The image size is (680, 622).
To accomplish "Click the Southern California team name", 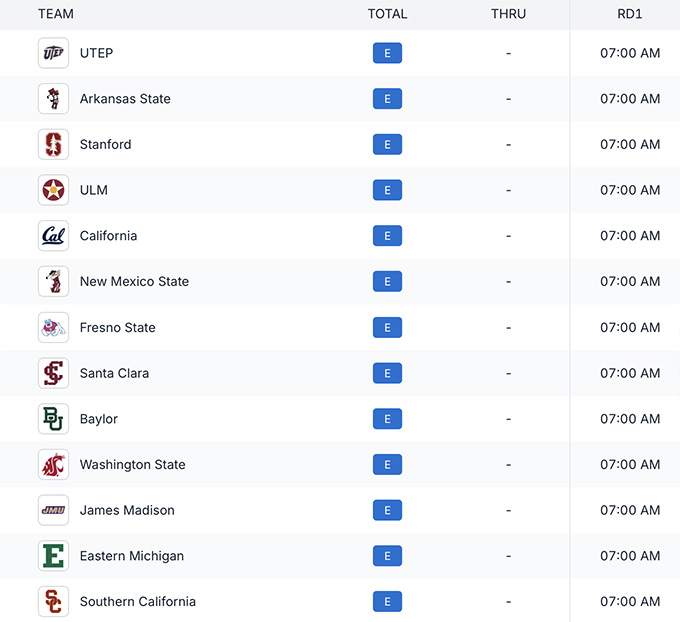I will pyautogui.click(x=138, y=602).
